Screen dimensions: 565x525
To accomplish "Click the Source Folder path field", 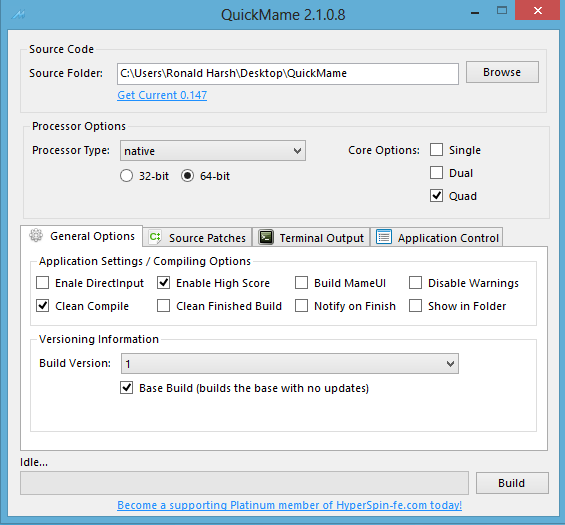I will (x=288, y=74).
